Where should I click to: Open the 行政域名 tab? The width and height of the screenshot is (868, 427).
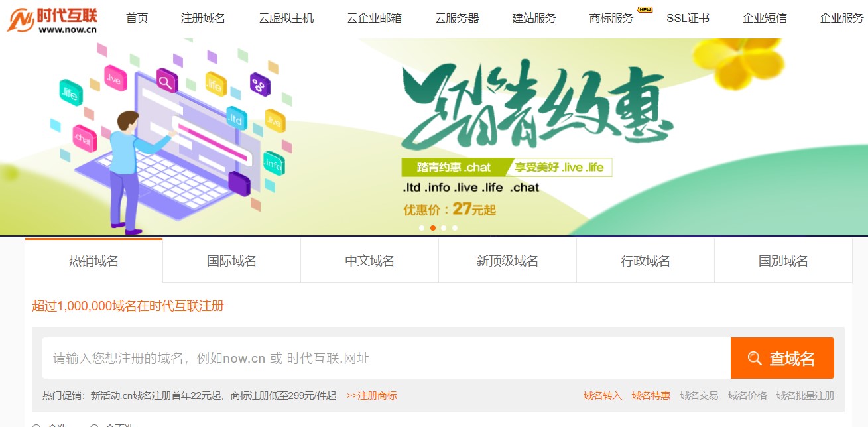(645, 261)
